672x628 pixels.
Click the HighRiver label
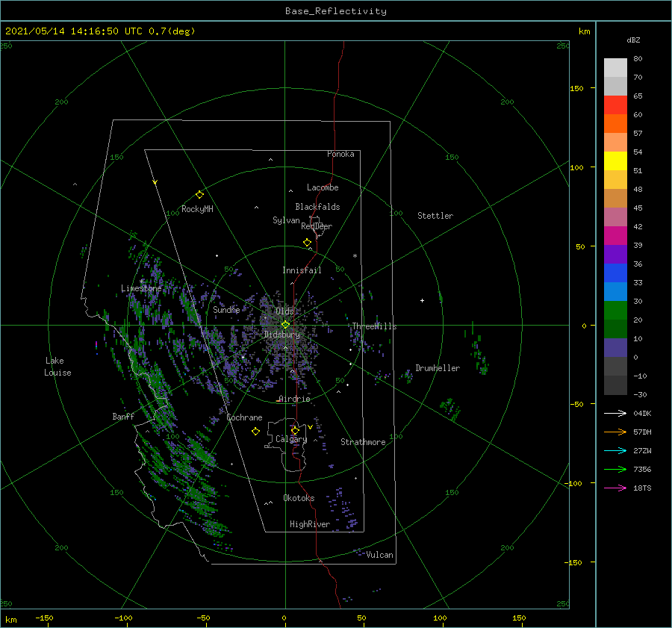pyautogui.click(x=310, y=524)
